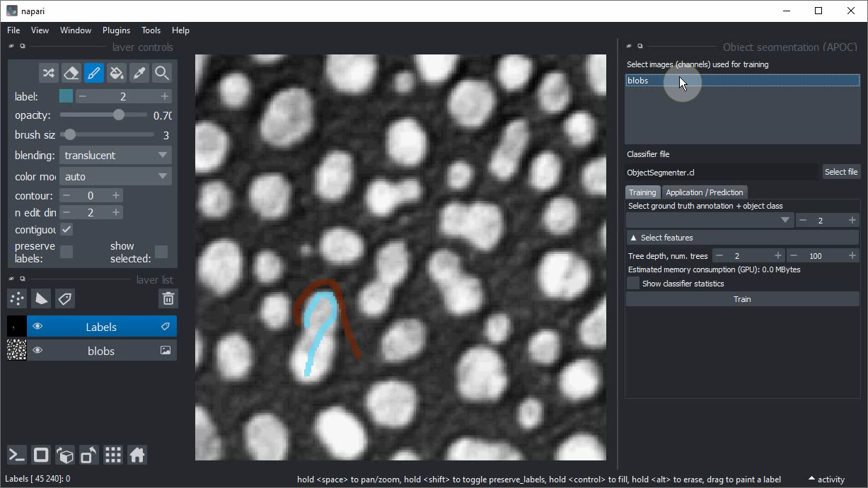Reset view with home icon
The image size is (868, 488).
(x=137, y=455)
